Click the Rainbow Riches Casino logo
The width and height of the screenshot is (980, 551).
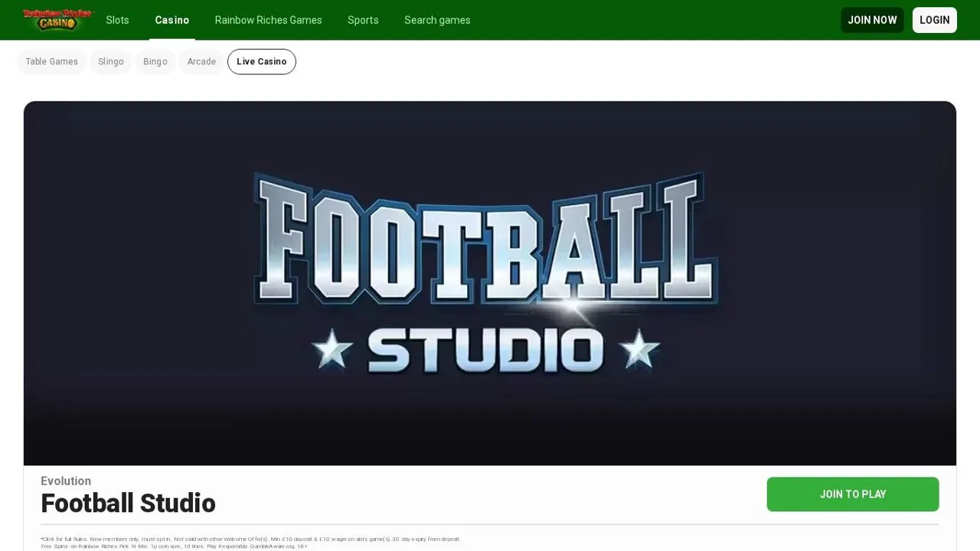pyautogui.click(x=58, y=20)
